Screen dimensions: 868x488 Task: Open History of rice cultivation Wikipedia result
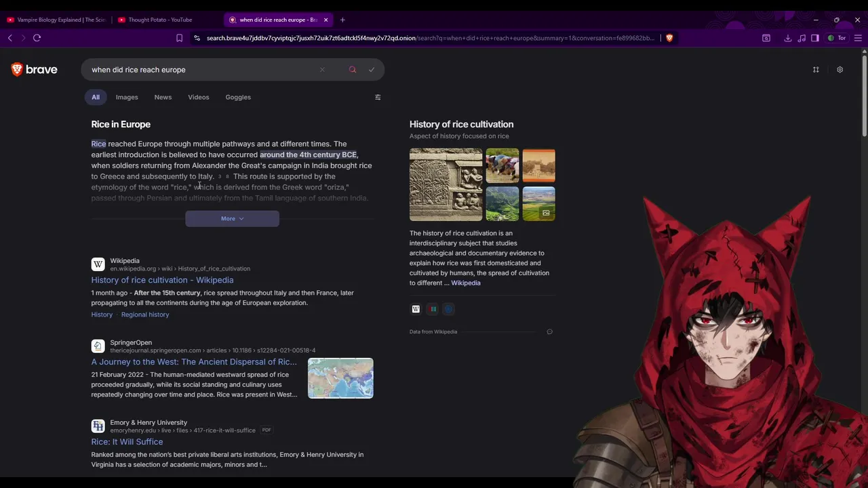(x=163, y=280)
